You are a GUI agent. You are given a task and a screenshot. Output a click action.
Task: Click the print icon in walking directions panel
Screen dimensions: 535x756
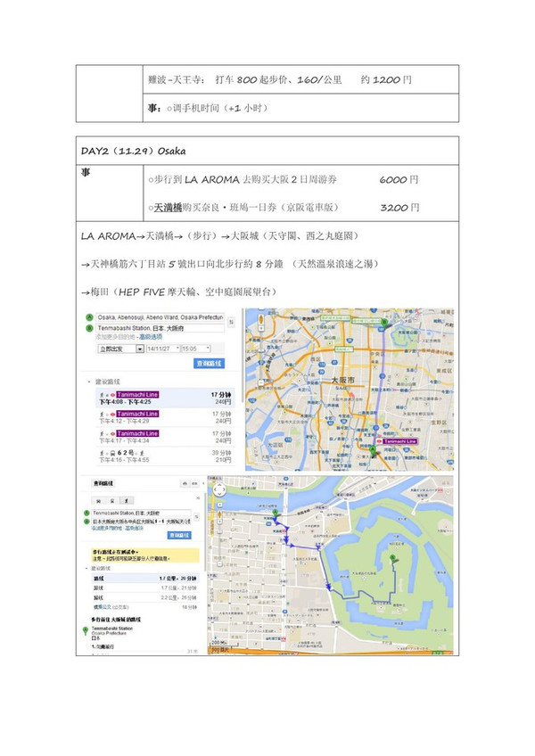(182, 482)
